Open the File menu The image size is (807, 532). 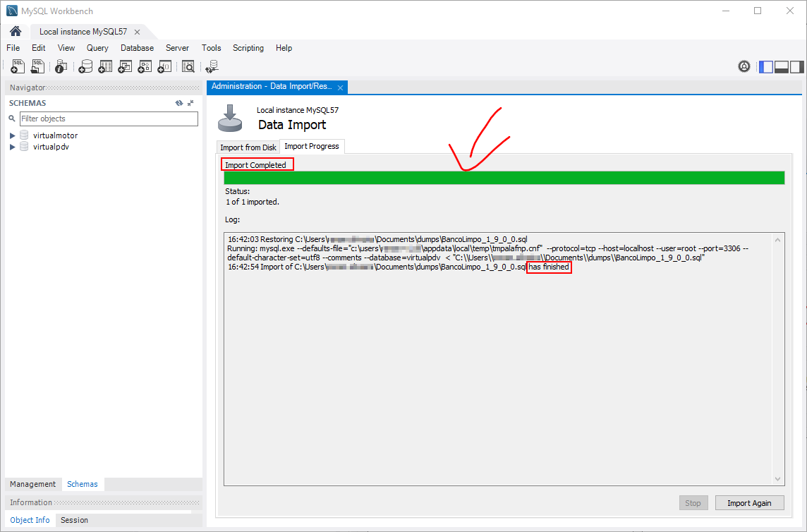[x=13, y=48]
